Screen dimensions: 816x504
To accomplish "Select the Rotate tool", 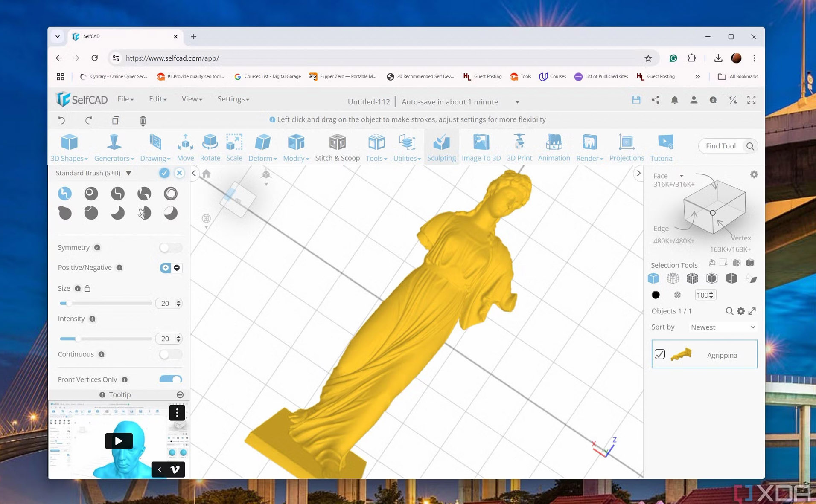I will pyautogui.click(x=210, y=148).
